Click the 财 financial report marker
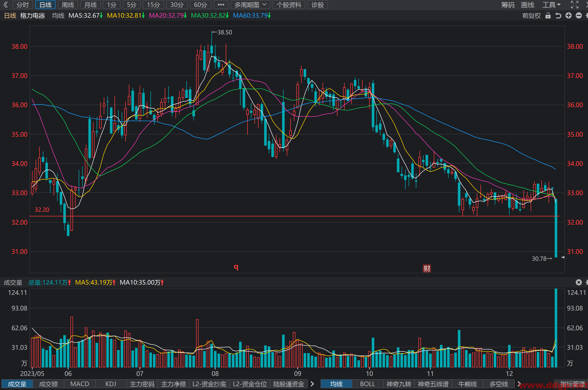The width and height of the screenshot is (588, 390). [x=427, y=268]
